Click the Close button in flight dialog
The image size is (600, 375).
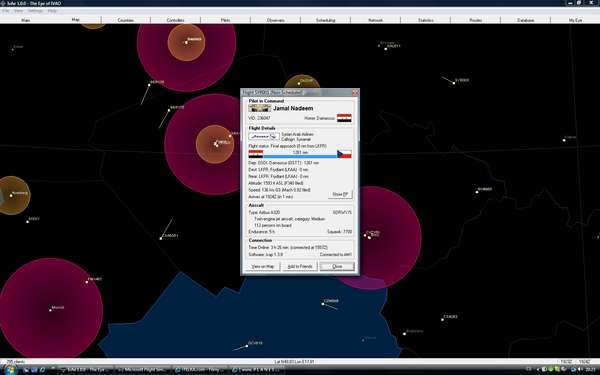click(337, 266)
